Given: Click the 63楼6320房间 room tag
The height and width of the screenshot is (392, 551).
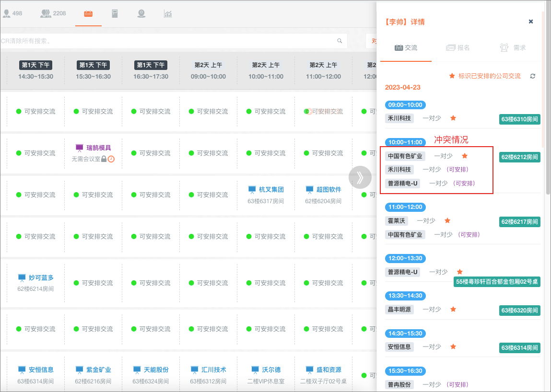Looking at the screenshot, I should [519, 310].
